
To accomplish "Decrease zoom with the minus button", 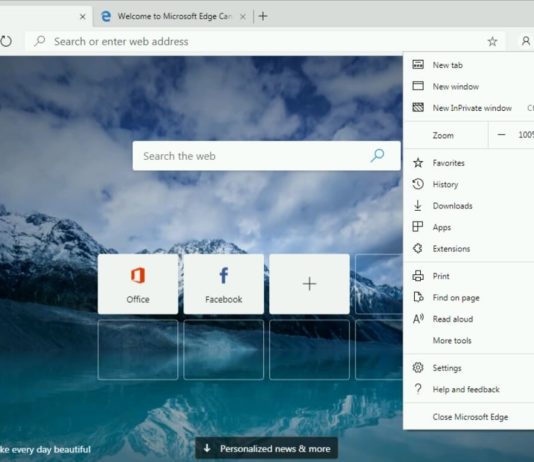I will click(x=501, y=135).
